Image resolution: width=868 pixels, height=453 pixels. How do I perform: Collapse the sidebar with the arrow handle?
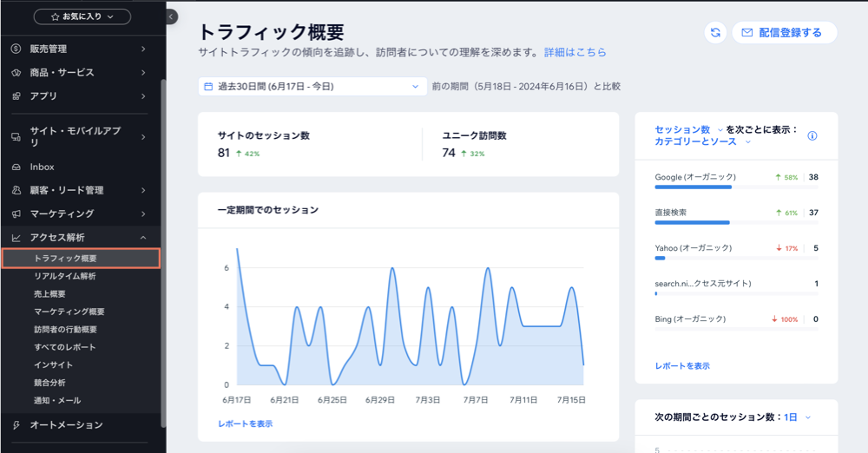[x=171, y=16]
